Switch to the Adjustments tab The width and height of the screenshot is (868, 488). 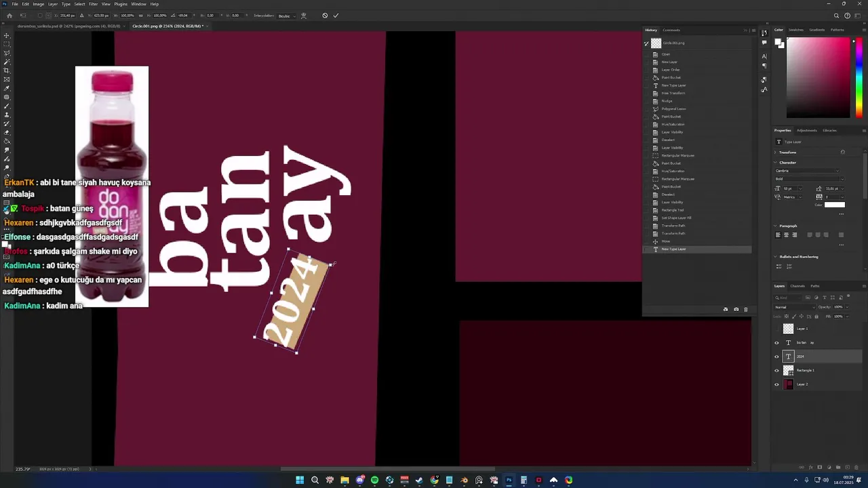tap(807, 130)
